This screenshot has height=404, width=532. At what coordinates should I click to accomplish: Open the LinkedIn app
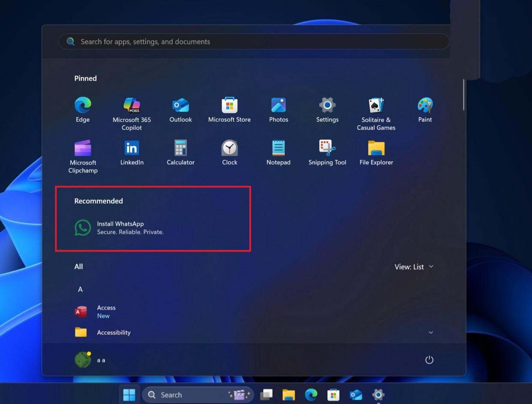[x=132, y=153]
